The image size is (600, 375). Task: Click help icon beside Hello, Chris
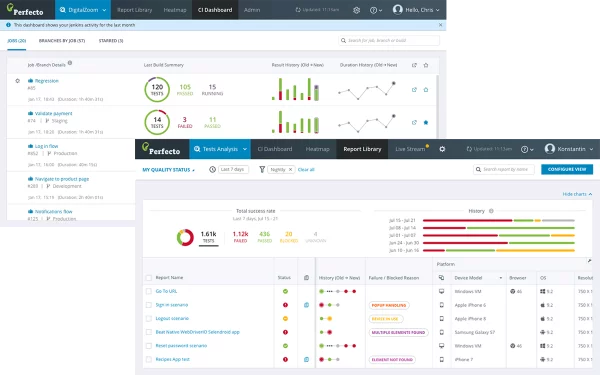point(376,10)
